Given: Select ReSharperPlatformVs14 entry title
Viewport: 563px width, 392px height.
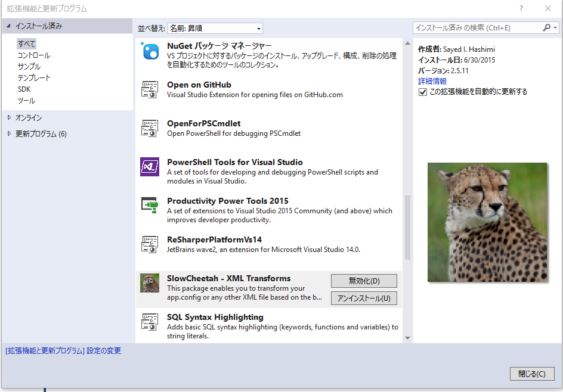Looking at the screenshot, I should 214,239.
